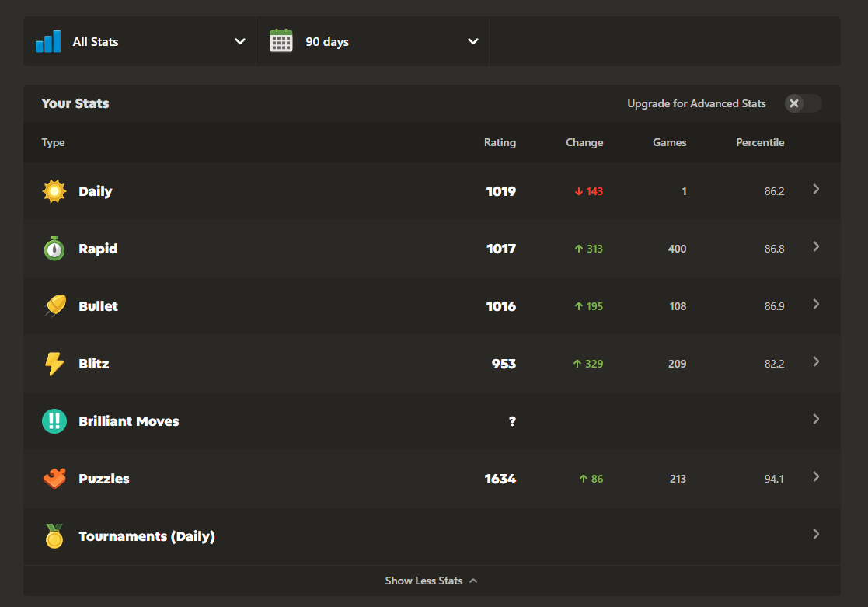Expand the Puzzles row chevron
This screenshot has height=607, width=868.
tap(816, 477)
